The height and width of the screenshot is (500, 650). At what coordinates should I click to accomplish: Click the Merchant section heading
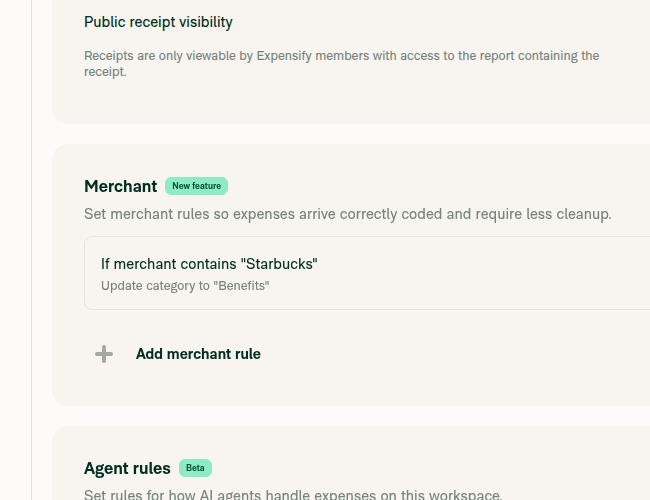121,186
